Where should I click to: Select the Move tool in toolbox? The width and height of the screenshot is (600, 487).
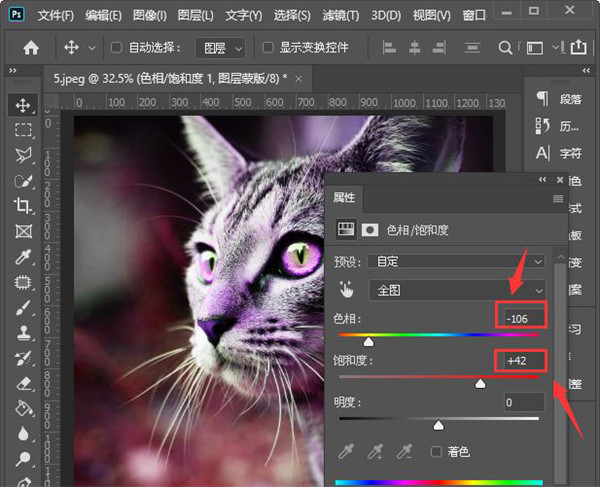click(x=23, y=105)
